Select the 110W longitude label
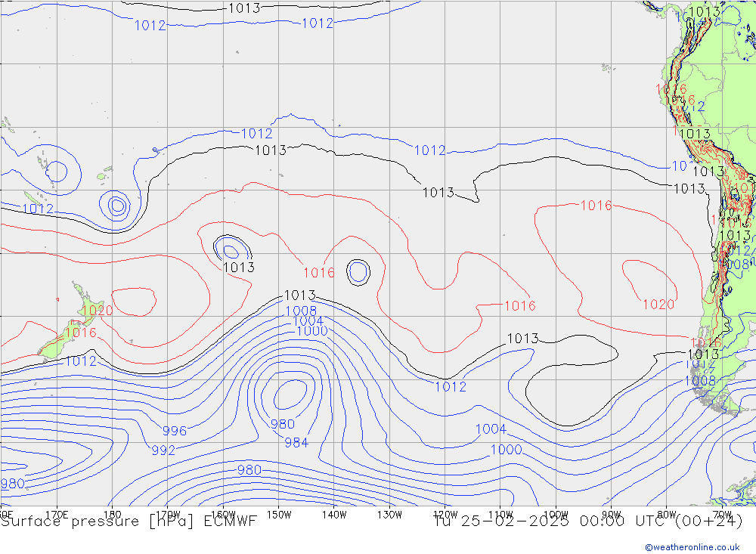Screen dimensions: 756x554 click(500, 515)
